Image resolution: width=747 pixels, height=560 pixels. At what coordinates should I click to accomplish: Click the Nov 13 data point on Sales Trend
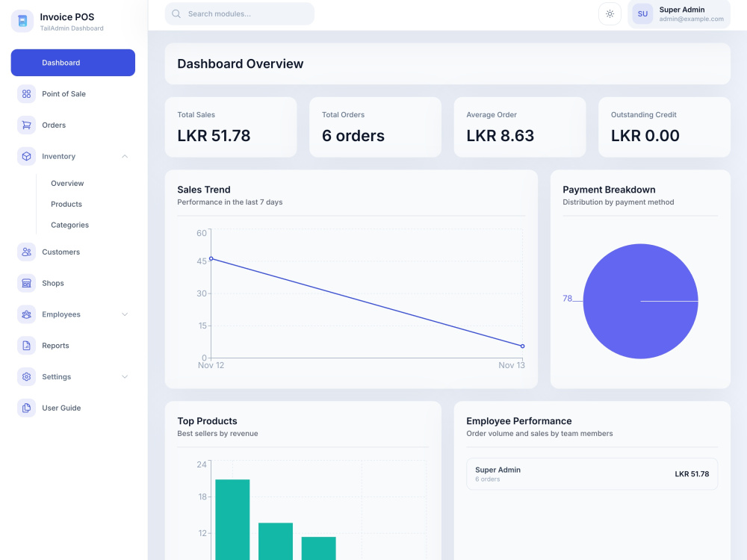point(523,346)
